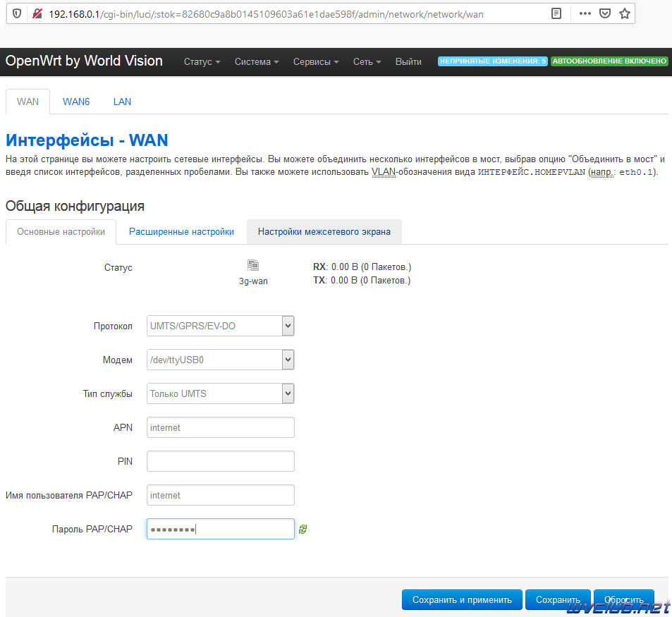This screenshot has width=672, height=617.
Task: Select Расширенные настройки tab
Action: click(x=181, y=232)
